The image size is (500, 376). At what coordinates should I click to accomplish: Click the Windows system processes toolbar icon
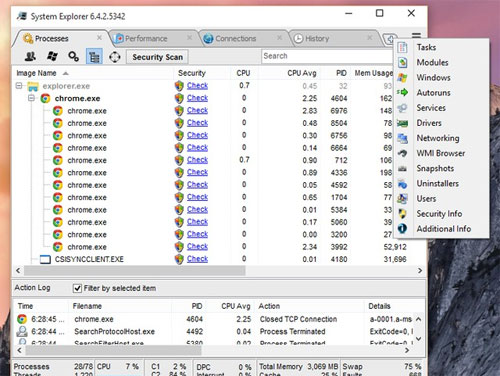pyautogui.click(x=52, y=56)
